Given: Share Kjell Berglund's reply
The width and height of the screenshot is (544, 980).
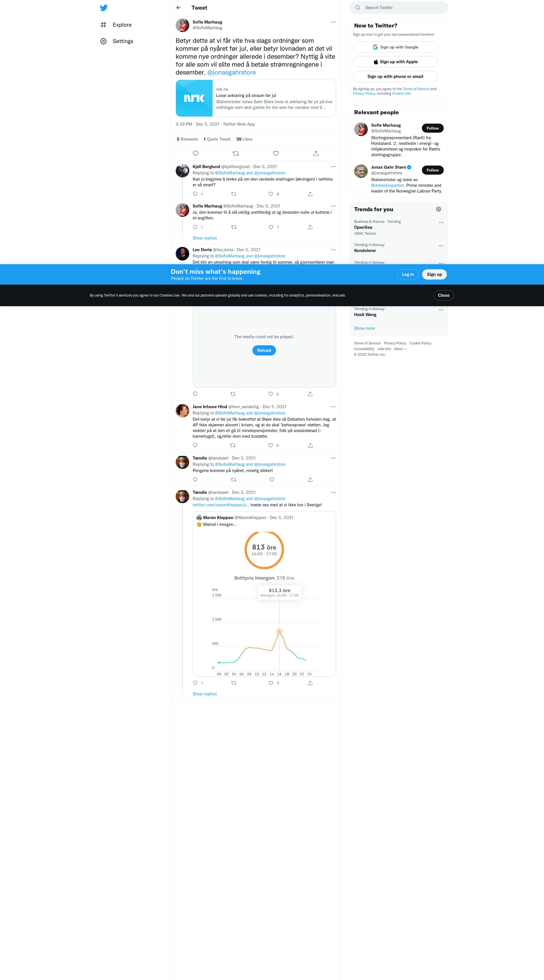Looking at the screenshot, I should click(310, 194).
